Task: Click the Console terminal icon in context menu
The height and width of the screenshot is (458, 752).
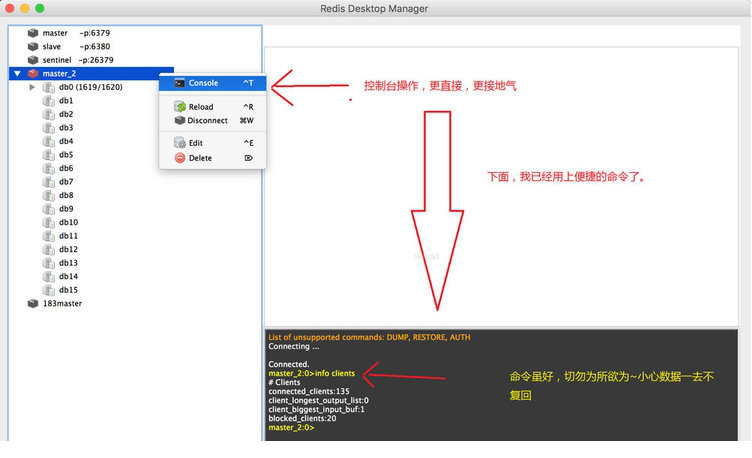Action: 179,83
